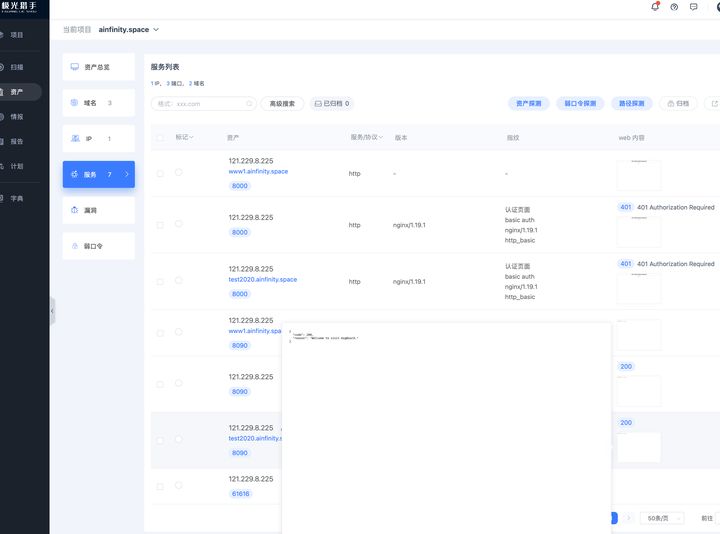Open the web thumbnail in the test2020 8000 row

click(x=639, y=288)
